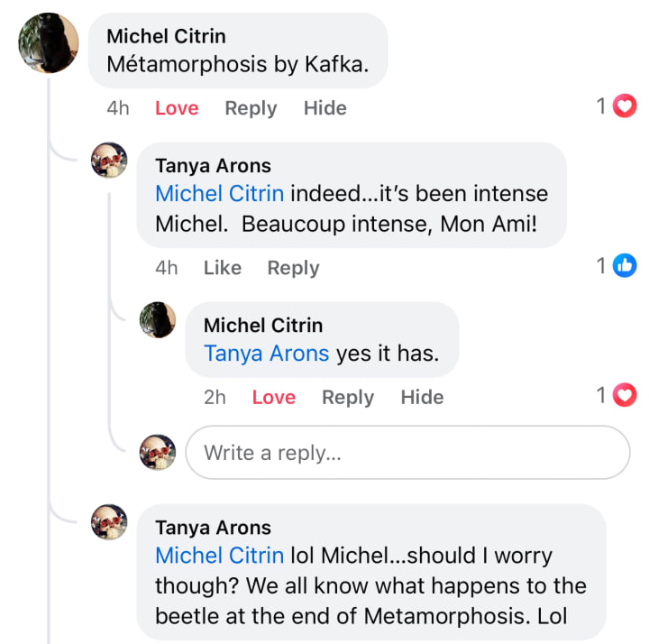Open the blue Tanya Arons mention link
This screenshot has width=649, height=644.
coord(267,354)
